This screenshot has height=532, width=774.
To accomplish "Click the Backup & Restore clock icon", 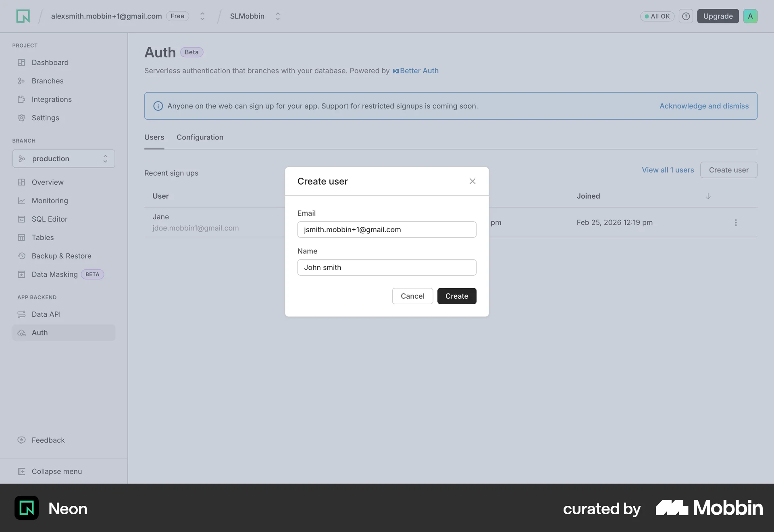I will [x=21, y=256].
